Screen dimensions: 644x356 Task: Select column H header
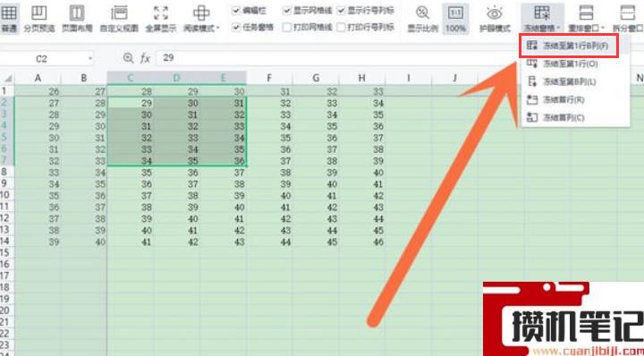[362, 78]
